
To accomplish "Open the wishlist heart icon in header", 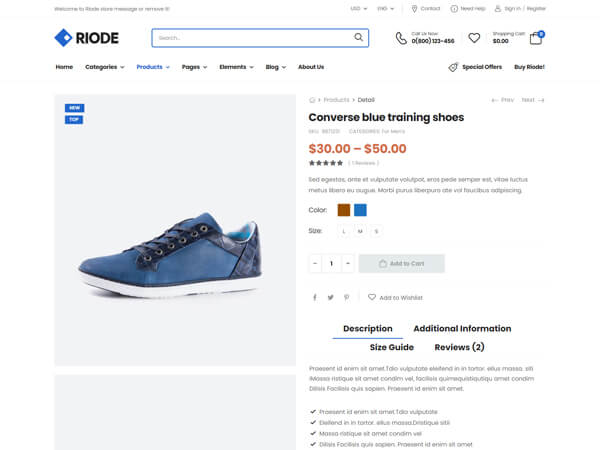I will (474, 38).
